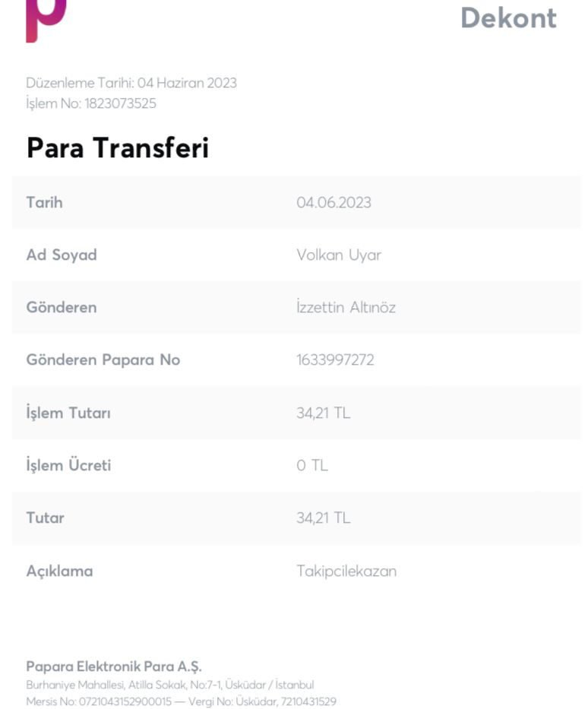Click the İşlem Ücreti label
This screenshot has width=588, height=709.
pos(68,465)
